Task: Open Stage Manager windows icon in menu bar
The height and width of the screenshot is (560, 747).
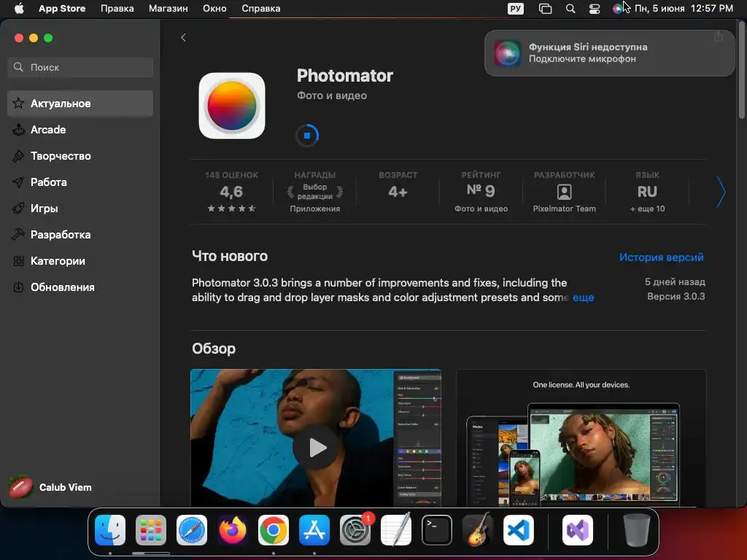Action: tap(545, 9)
